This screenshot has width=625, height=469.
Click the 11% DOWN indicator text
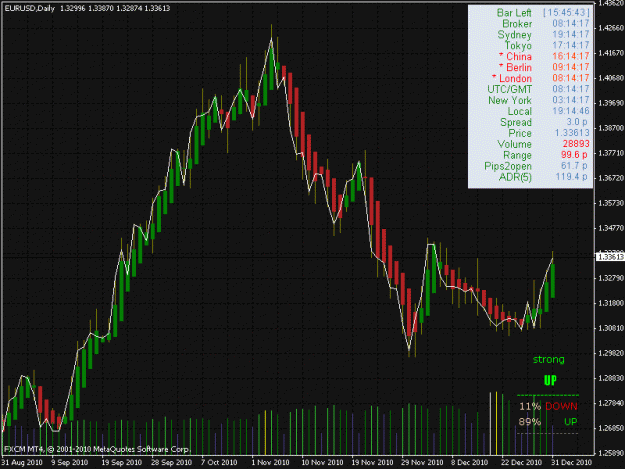point(548,406)
